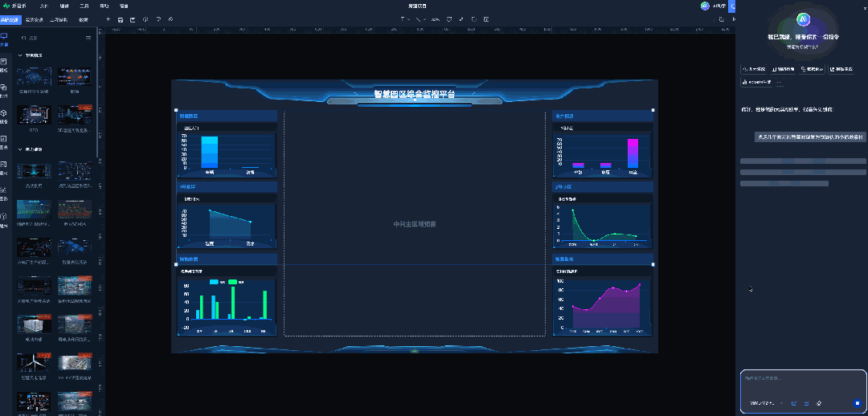Image resolution: width=868 pixels, height=416 pixels.
Task: Select the tall magenta bar in top-right chart
Action: pos(633,153)
